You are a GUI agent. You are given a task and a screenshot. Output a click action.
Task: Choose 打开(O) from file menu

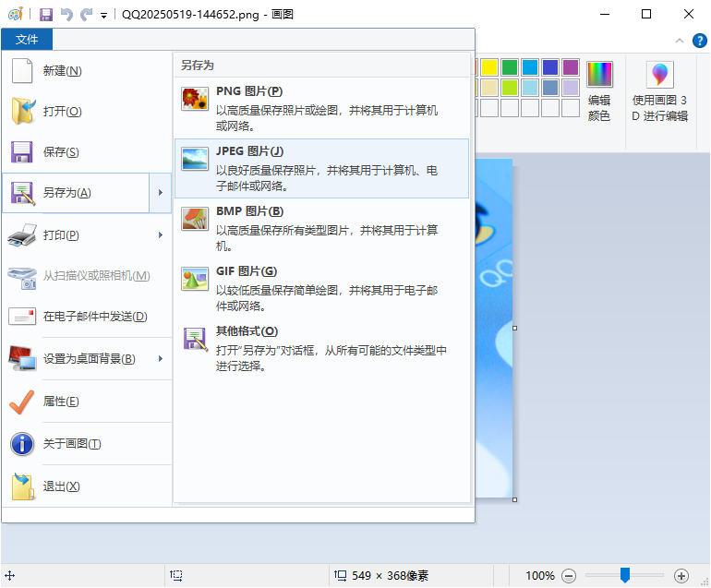click(86, 111)
